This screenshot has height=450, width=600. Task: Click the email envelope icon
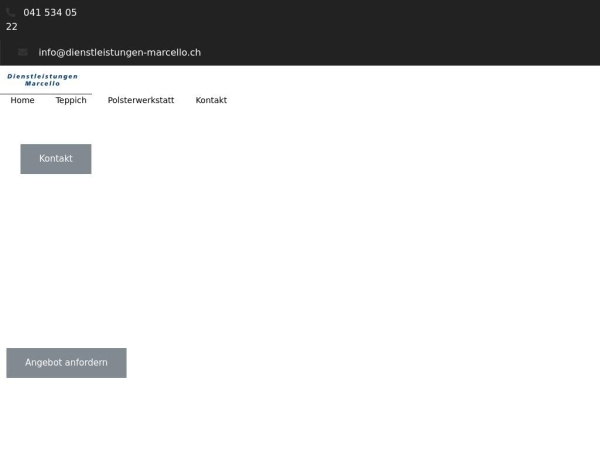tap(22, 52)
